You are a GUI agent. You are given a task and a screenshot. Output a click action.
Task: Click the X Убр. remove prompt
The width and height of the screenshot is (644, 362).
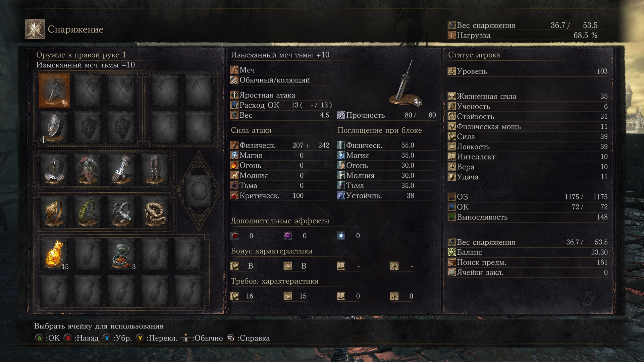pos(117,338)
